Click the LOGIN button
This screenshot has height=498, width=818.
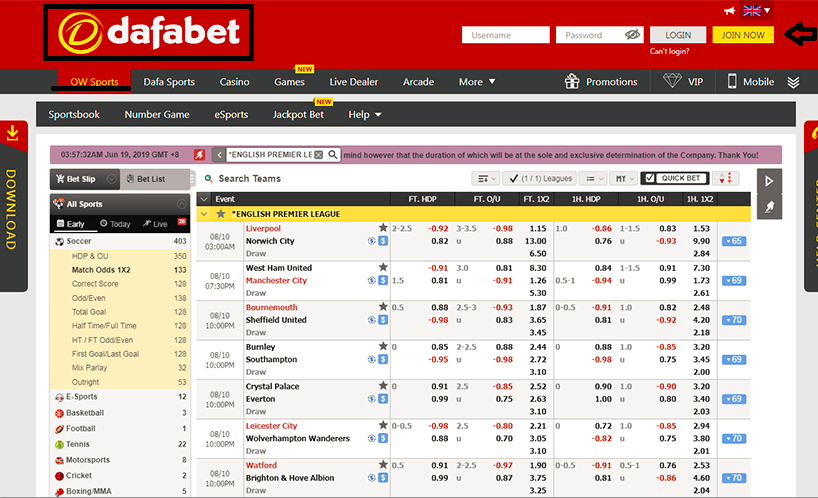click(x=678, y=35)
